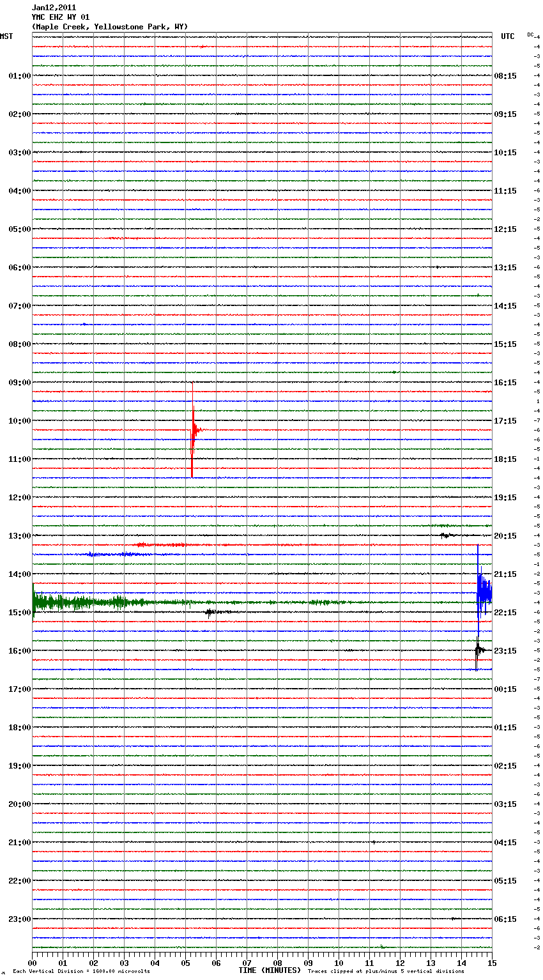Click the '11:15' UTC time label
543x980 pixels.
click(505, 191)
